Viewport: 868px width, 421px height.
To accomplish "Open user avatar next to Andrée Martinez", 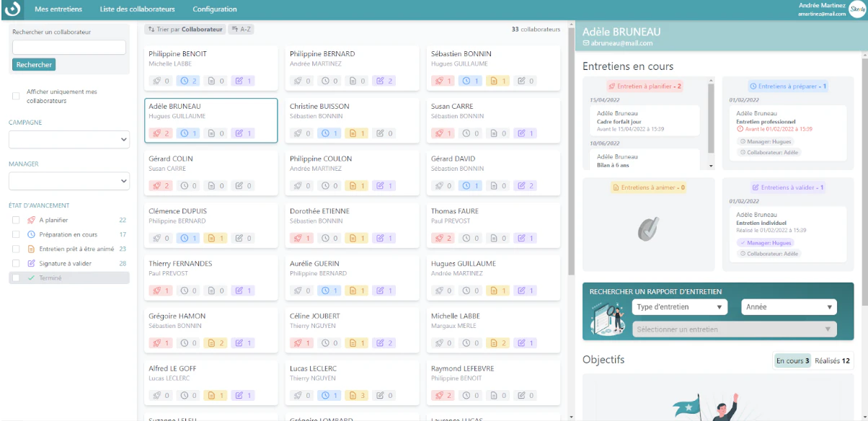I will coord(856,9).
